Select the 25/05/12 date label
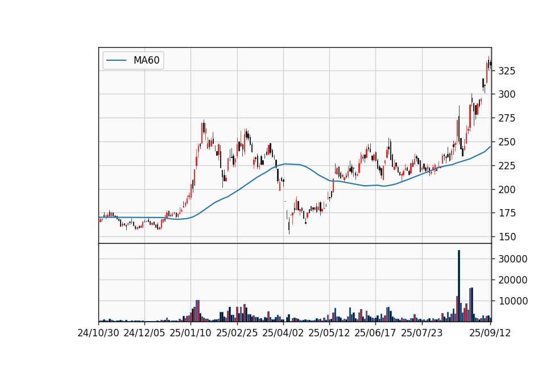This screenshot has height=392, width=546. click(x=329, y=333)
